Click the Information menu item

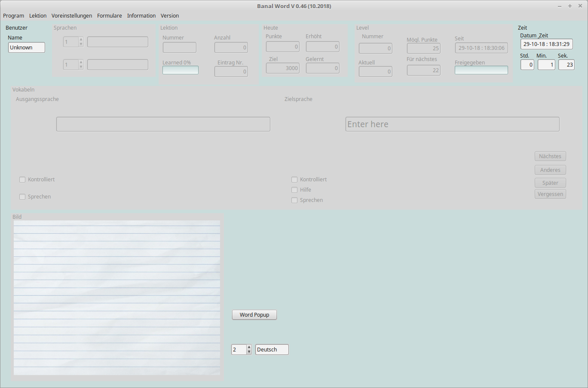point(141,16)
